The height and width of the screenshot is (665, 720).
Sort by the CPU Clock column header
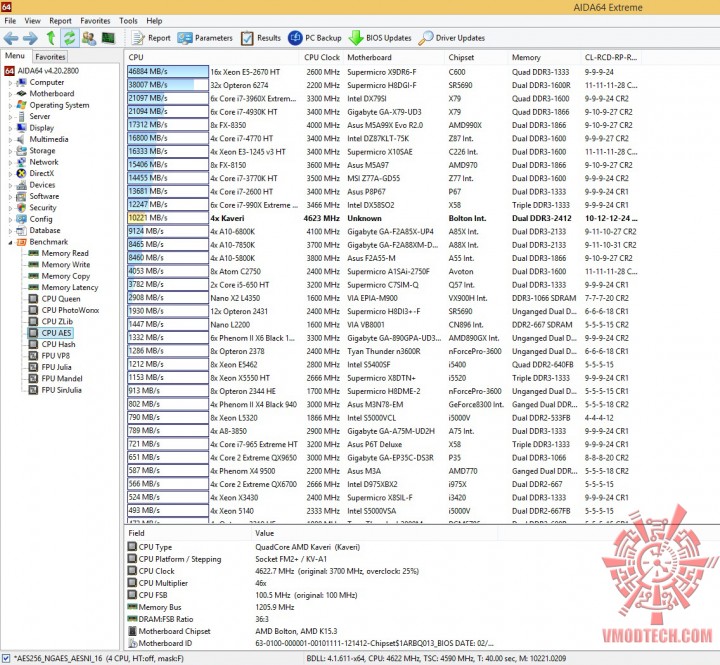coord(321,57)
